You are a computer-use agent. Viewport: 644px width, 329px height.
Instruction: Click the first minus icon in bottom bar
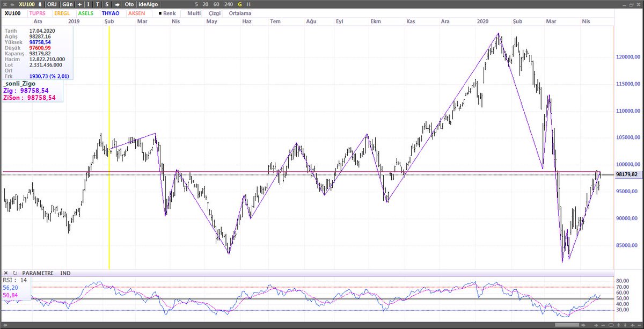(x=603, y=325)
